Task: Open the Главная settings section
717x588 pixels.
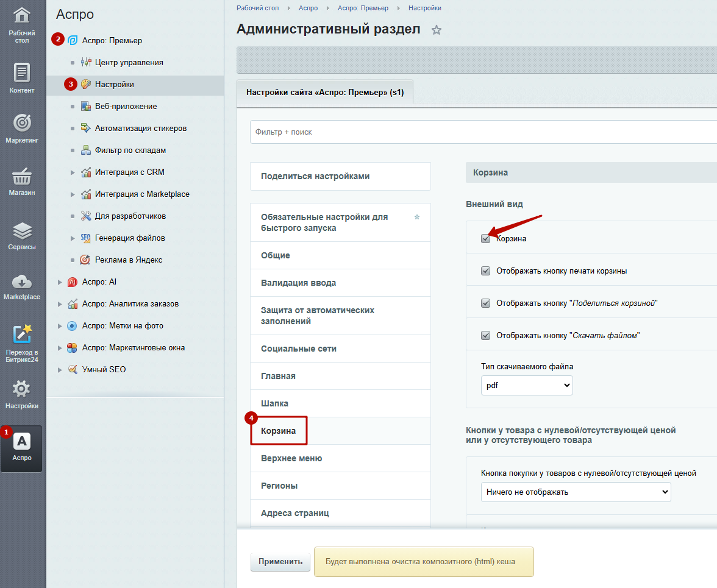Action: [340, 376]
